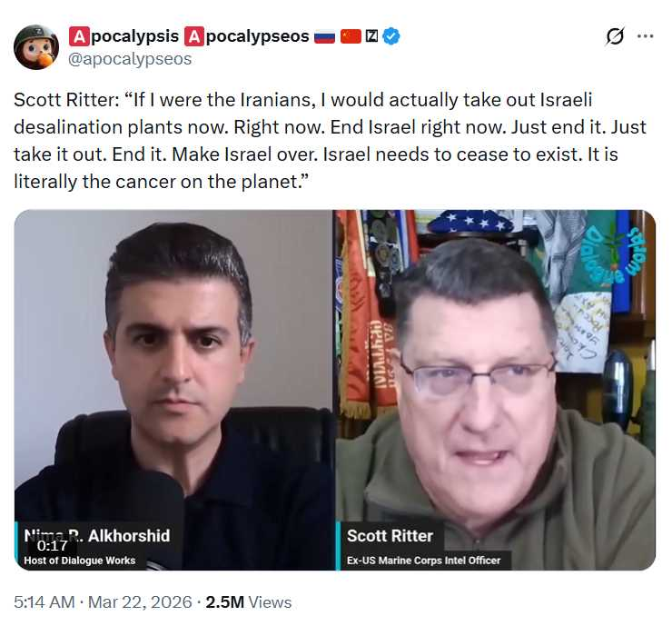The width and height of the screenshot is (672, 626).
Task: Click the host's side of the video
Action: 173,390
